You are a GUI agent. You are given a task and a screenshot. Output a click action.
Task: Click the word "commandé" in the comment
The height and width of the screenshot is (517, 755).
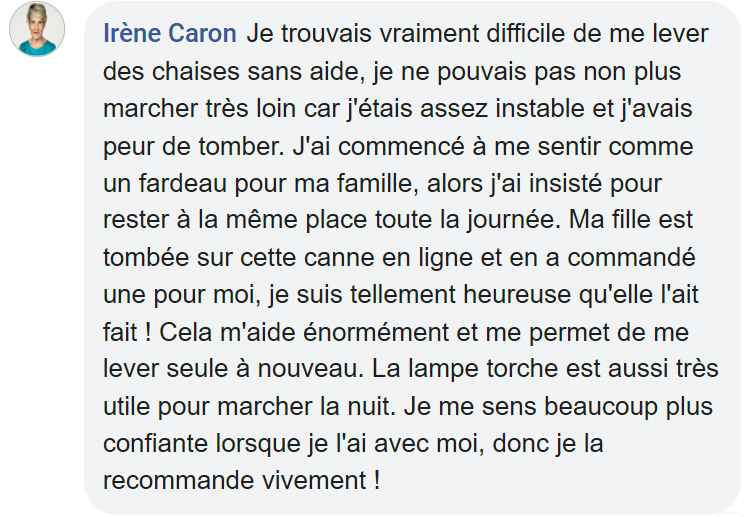pos(631,258)
